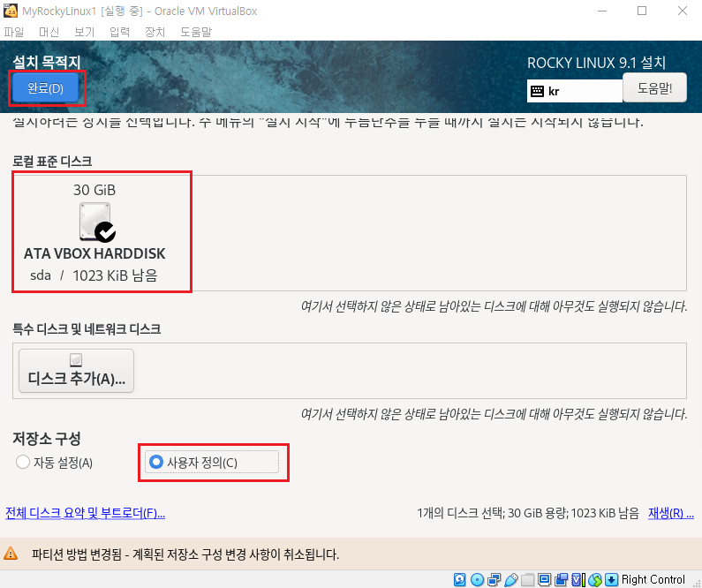Click the 재생(R)... link
Image resolution: width=702 pixels, height=588 pixels.
pyautogui.click(x=671, y=513)
